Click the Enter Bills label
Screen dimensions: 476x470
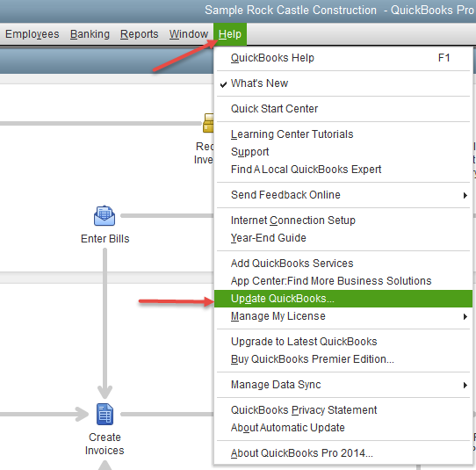pos(105,239)
